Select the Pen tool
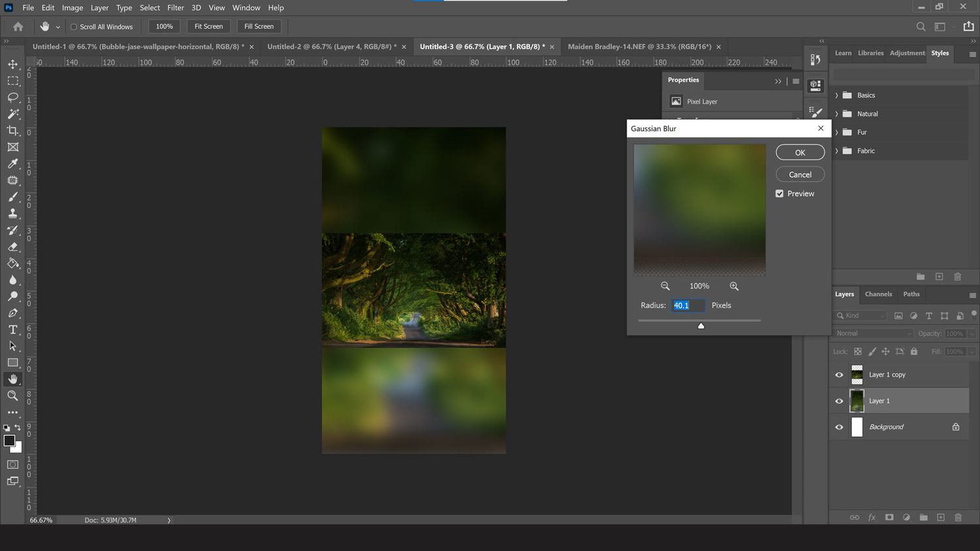This screenshot has height=551, width=980. coord(12,313)
